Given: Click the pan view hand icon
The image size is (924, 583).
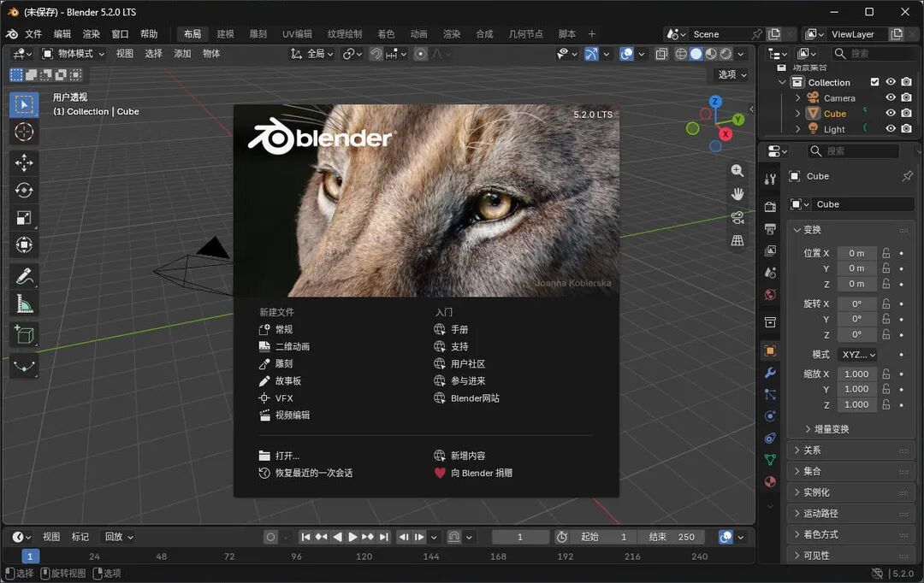Looking at the screenshot, I should pyautogui.click(x=737, y=194).
